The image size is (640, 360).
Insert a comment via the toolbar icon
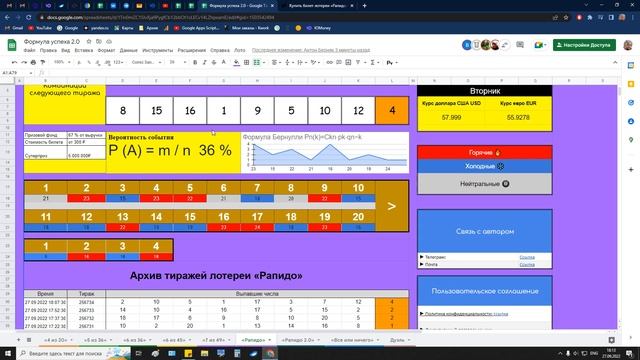[x=339, y=62]
